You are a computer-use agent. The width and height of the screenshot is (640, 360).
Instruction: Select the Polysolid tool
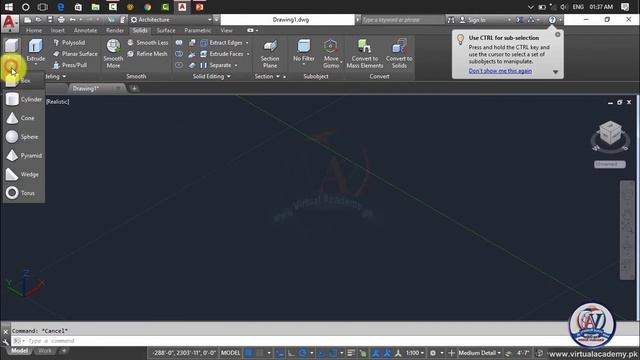69,42
